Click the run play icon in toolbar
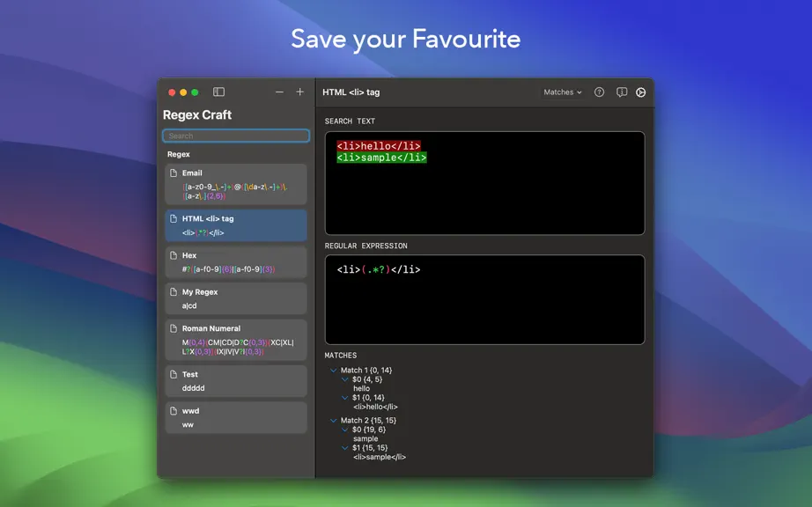The width and height of the screenshot is (812, 507). point(640,92)
